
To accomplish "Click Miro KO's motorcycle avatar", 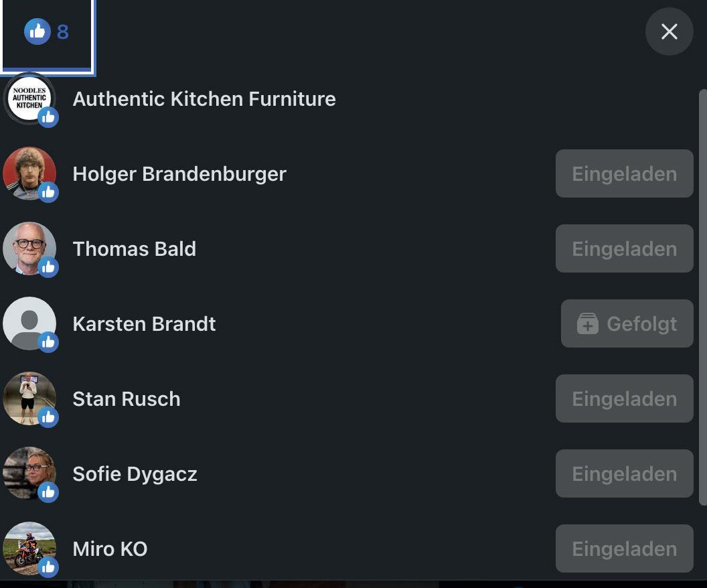I will pos(29,548).
